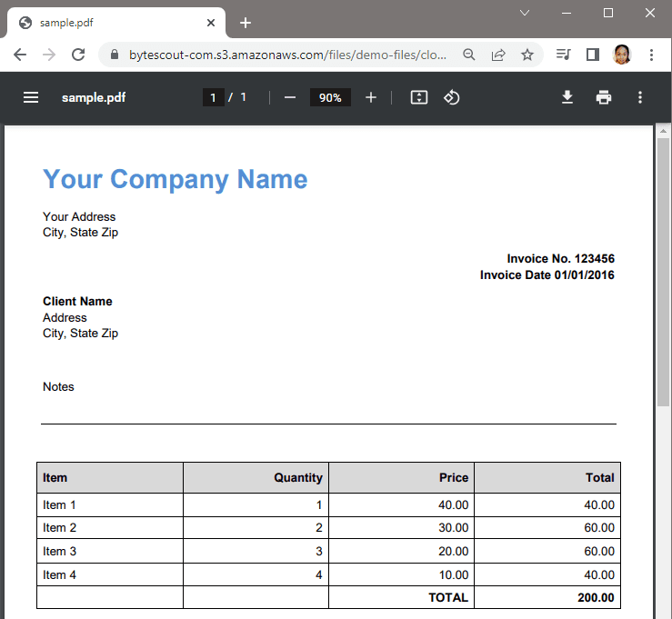Download the sample.pdf file
The height and width of the screenshot is (619, 672).
tap(567, 97)
